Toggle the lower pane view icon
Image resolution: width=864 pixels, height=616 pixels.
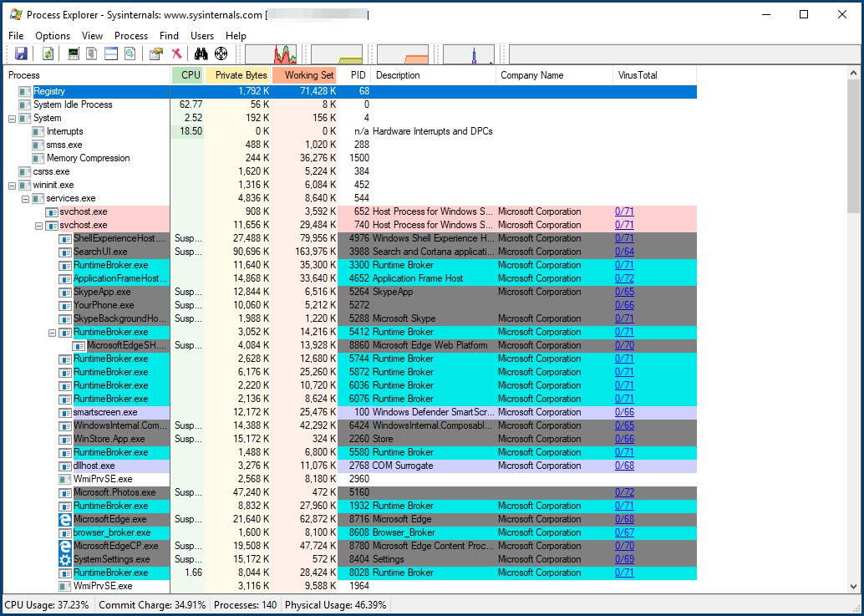111,53
